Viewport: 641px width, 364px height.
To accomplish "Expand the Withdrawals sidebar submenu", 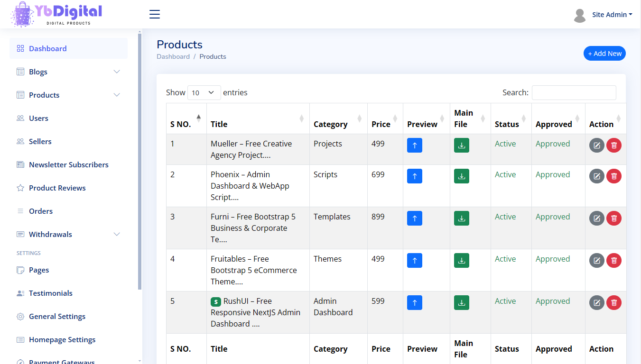I will tap(68, 235).
